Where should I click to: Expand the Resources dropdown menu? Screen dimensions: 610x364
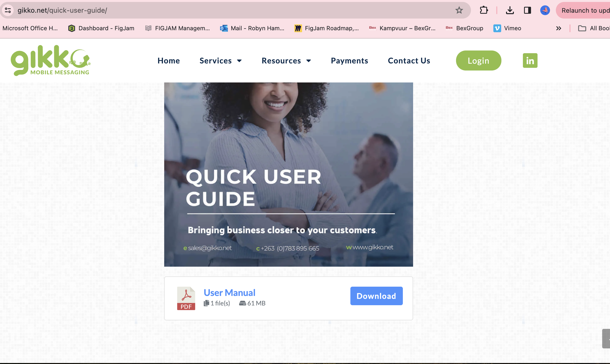(x=286, y=61)
